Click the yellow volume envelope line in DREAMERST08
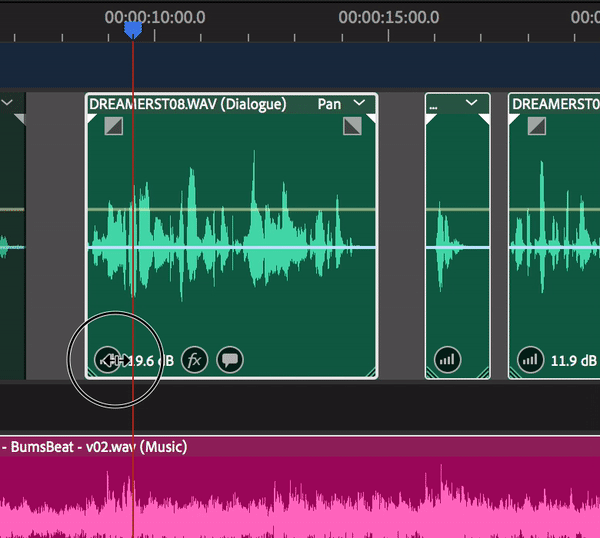600x538 pixels. click(232, 209)
